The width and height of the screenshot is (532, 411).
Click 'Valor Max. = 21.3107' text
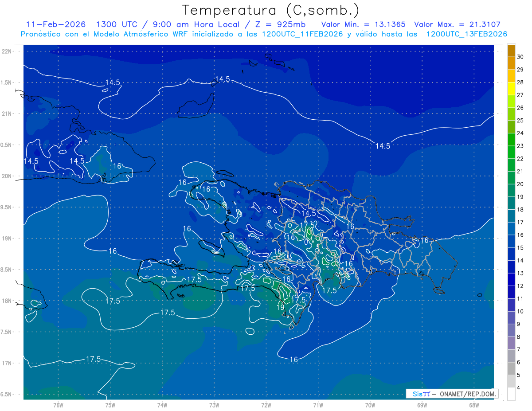[x=457, y=24]
